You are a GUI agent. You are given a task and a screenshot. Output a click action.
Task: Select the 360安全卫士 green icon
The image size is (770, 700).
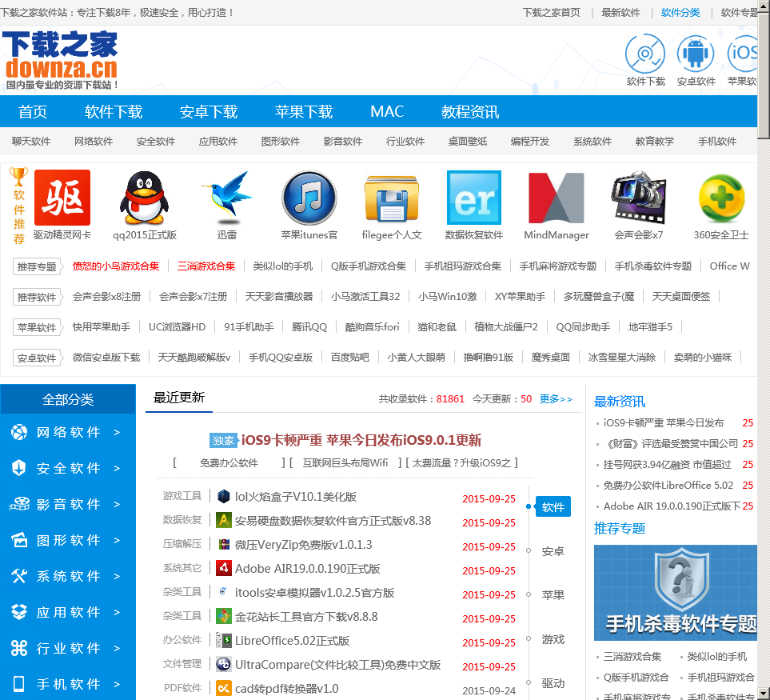click(721, 198)
